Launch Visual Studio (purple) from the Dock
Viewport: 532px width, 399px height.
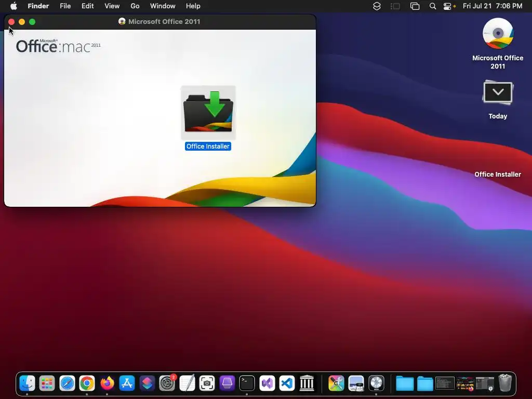coord(267,383)
